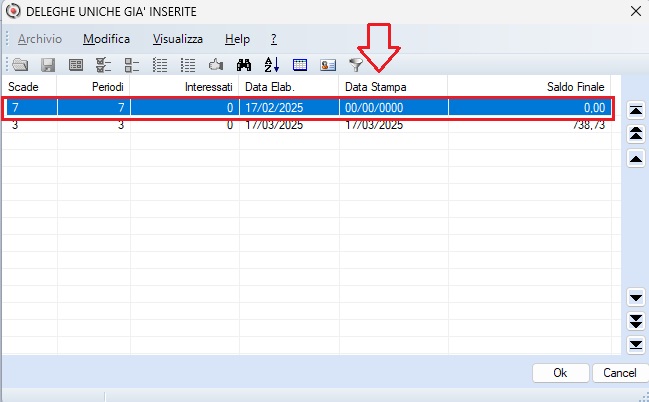The width and height of the screenshot is (649, 402).
Task: Click the page down double-arrow button
Action: pos(636,321)
